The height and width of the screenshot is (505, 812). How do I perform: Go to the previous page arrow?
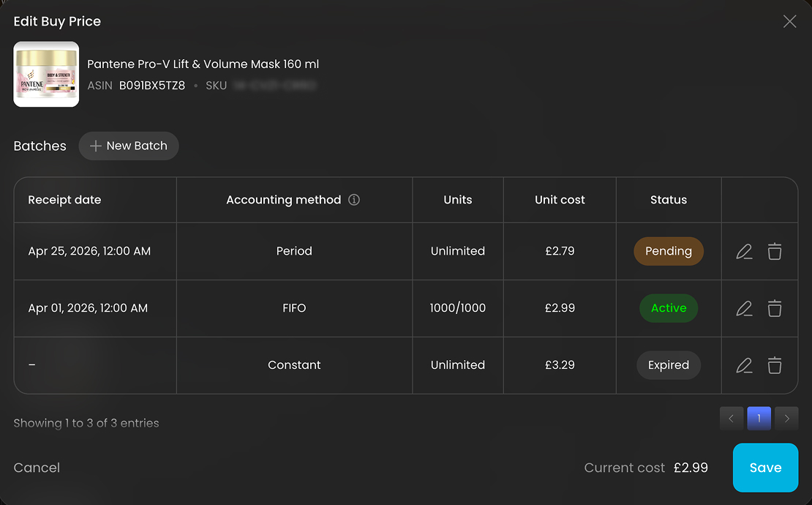(x=732, y=419)
